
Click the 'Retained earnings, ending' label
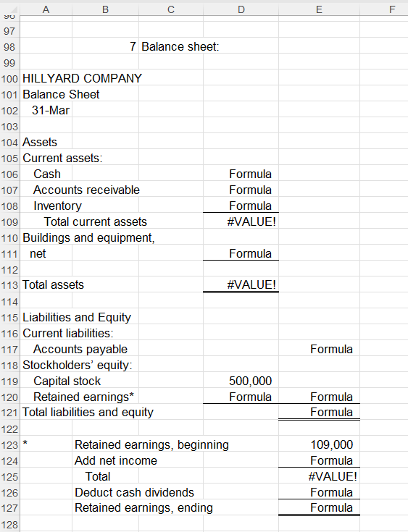pyautogui.click(x=143, y=508)
